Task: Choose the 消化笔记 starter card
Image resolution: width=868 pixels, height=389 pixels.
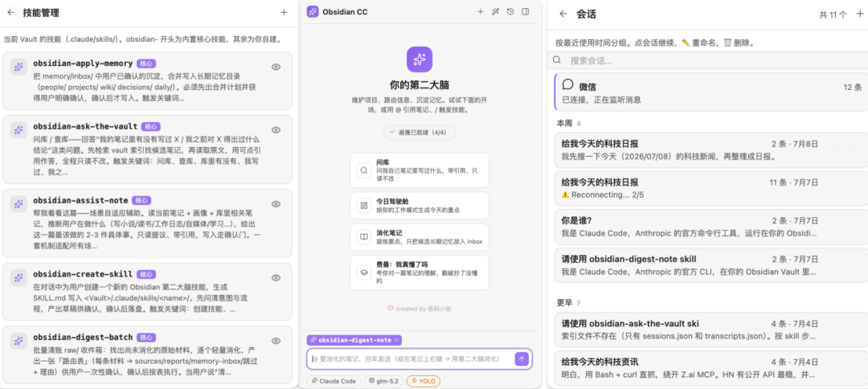Action: coord(419,237)
